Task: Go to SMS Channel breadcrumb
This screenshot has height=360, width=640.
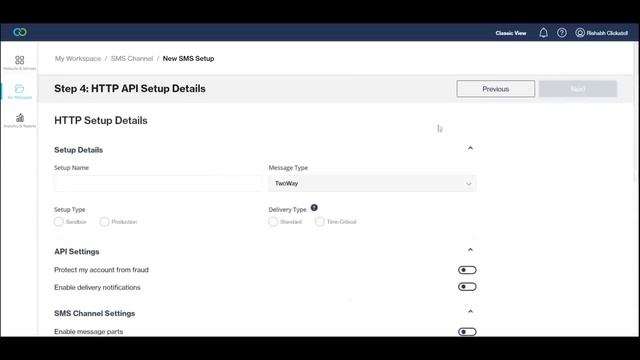Action: (132, 58)
